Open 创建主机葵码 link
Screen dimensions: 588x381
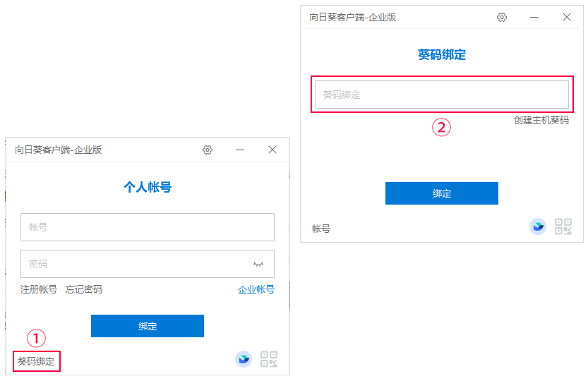click(541, 121)
